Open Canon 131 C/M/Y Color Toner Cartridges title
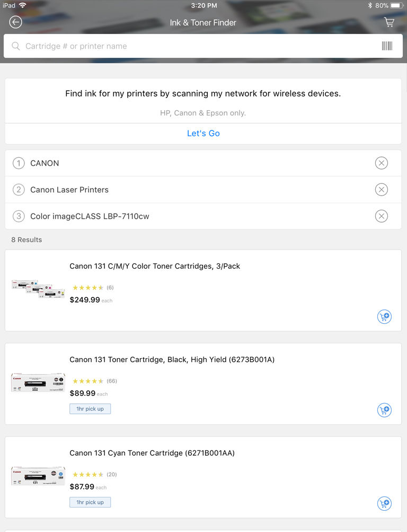Viewport: 407px width, 532px height. (155, 266)
